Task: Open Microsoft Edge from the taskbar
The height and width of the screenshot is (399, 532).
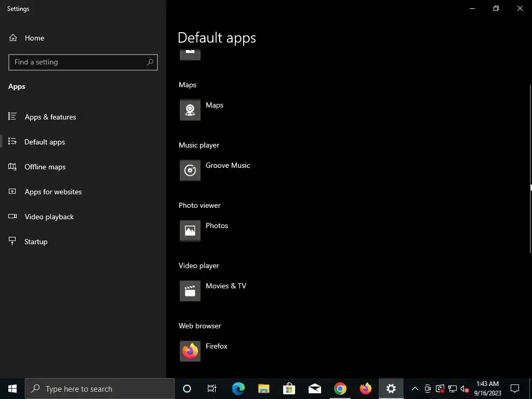Action: [238, 389]
